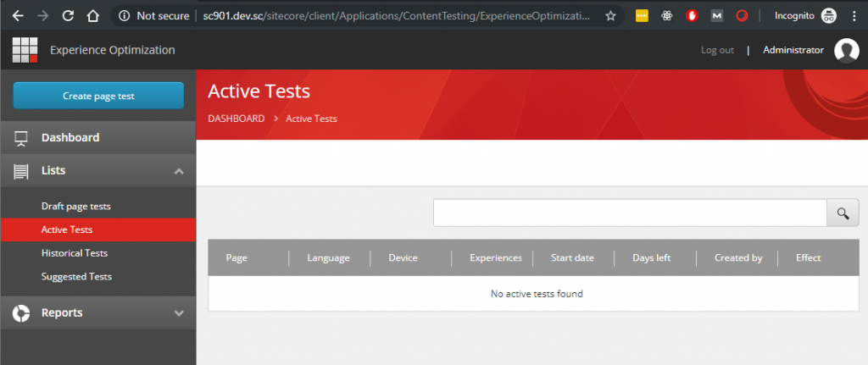Screen dimensions: 868x365
Task: Click the search magnifier button
Action: [843, 213]
